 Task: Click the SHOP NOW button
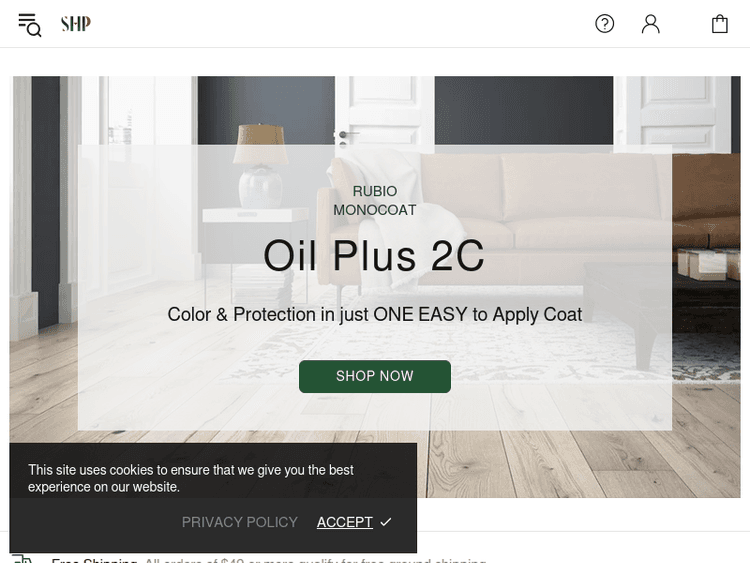(375, 376)
